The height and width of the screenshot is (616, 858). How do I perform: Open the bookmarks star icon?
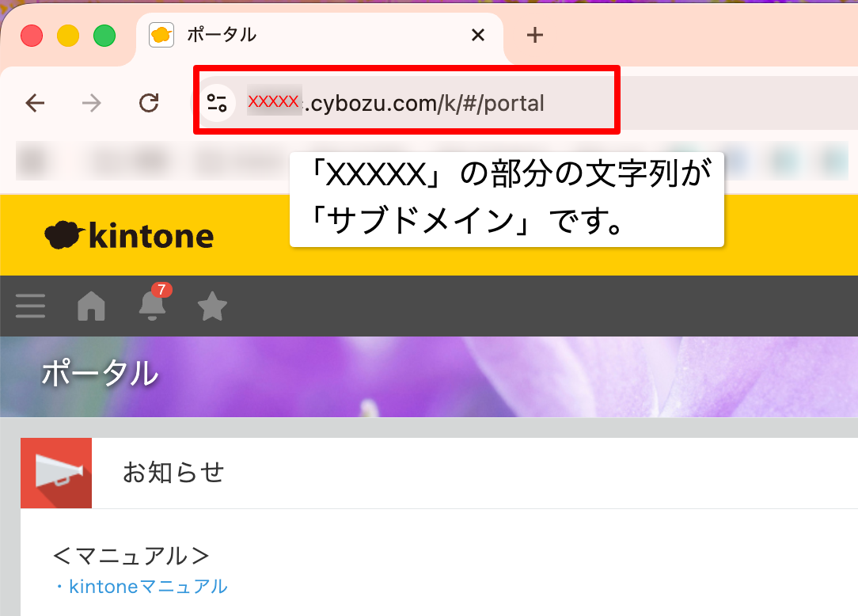coord(212,306)
